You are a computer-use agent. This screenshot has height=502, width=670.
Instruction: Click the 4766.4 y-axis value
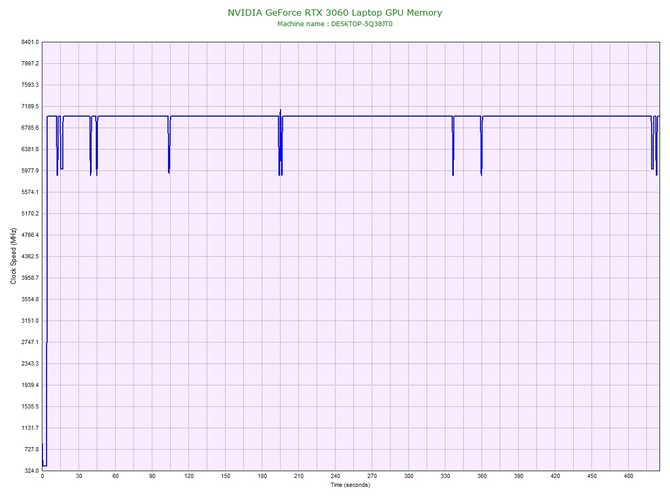(30, 235)
